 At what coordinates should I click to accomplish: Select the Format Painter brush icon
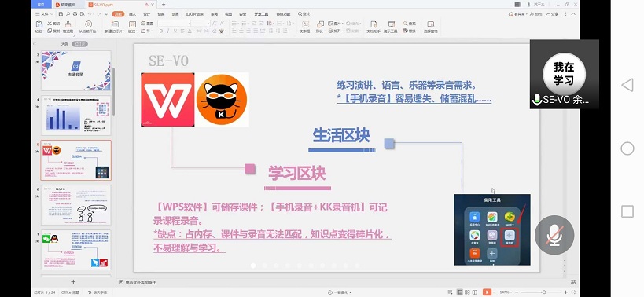pyautogui.click(x=68, y=24)
